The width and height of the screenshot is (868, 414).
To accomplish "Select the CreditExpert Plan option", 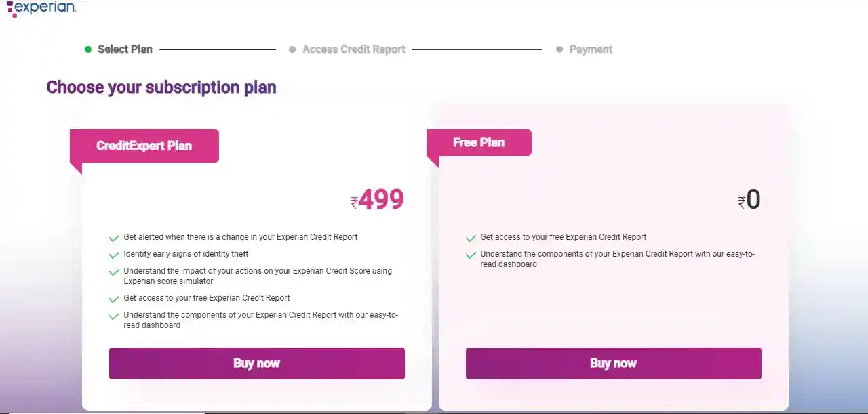I will click(144, 146).
